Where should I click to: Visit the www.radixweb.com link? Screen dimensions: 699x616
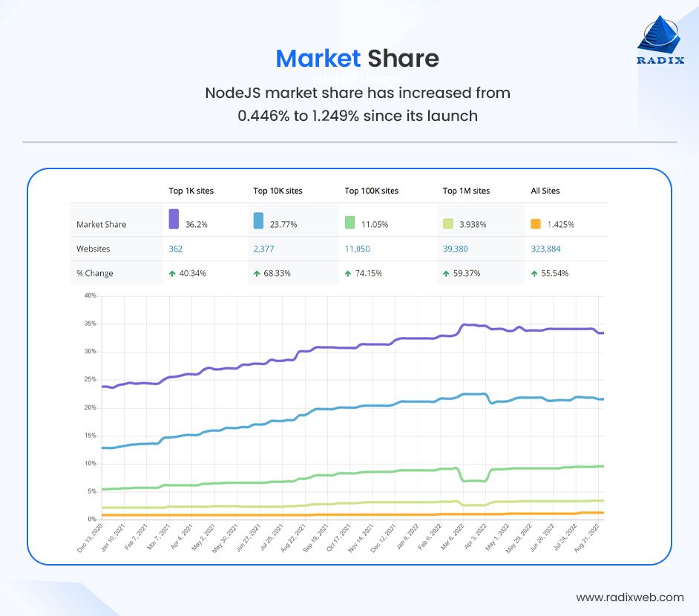pos(630,597)
